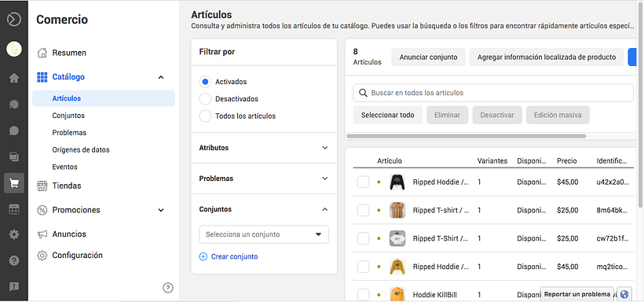The height and width of the screenshot is (302, 644).
Task: Open the round profile avatar in dark sidebar
Action: point(14,50)
